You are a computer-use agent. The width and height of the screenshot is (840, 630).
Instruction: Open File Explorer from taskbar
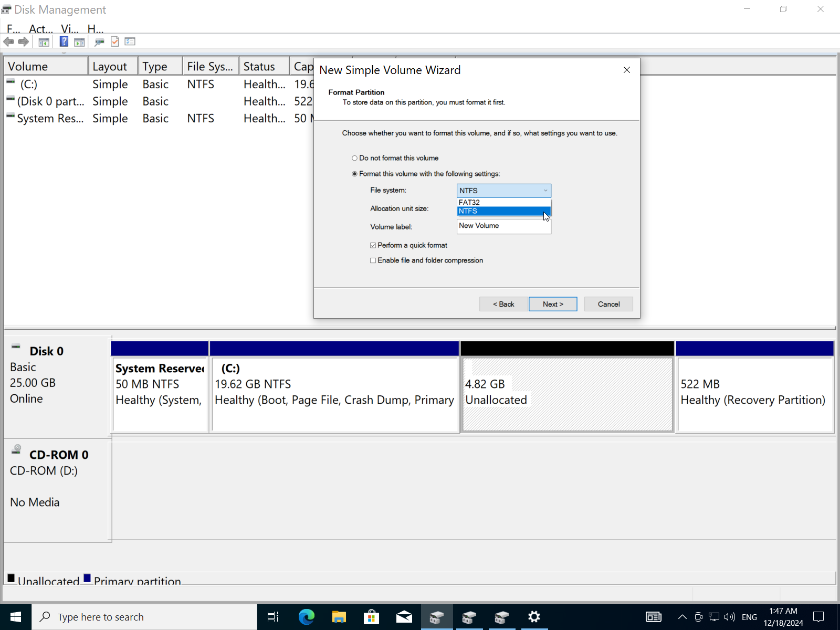[339, 617]
